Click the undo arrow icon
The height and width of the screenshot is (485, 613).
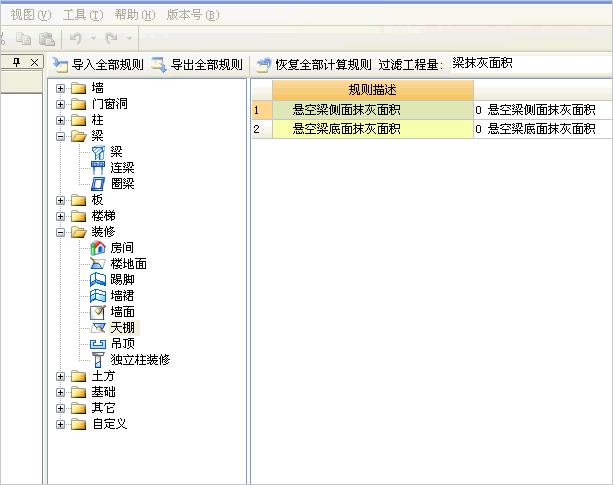tap(75, 38)
